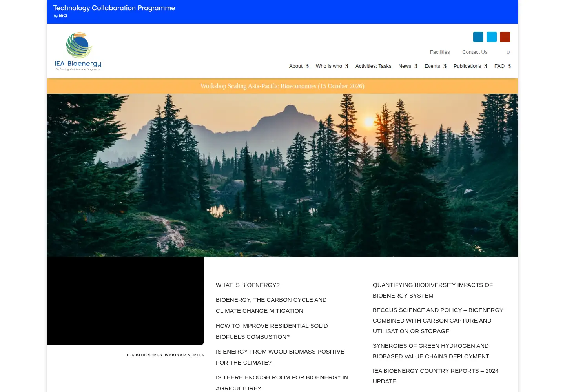Open the Workshop Scaling Asia-Pacific Bioeconomies banner
565x392 pixels.
point(282,86)
